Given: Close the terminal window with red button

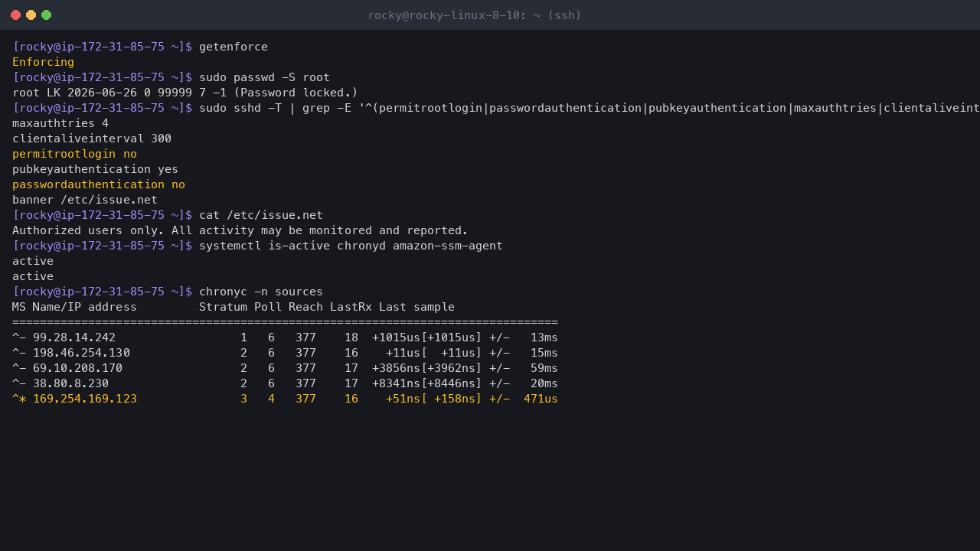Looking at the screenshot, I should click(15, 15).
